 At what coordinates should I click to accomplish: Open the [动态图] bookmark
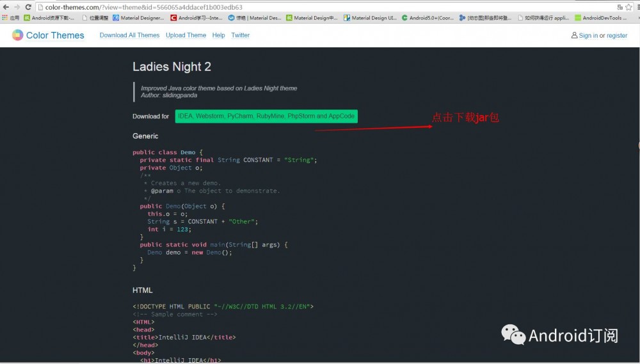(485, 17)
